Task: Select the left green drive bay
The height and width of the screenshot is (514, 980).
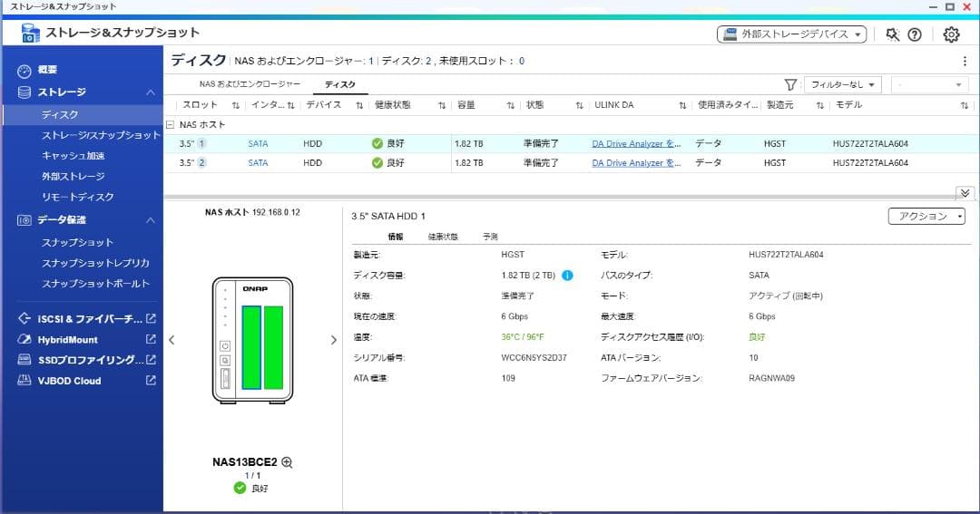Action: [251, 347]
